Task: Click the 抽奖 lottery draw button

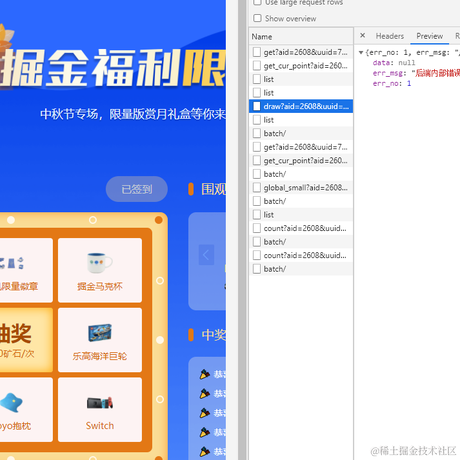Action: click(x=26, y=340)
